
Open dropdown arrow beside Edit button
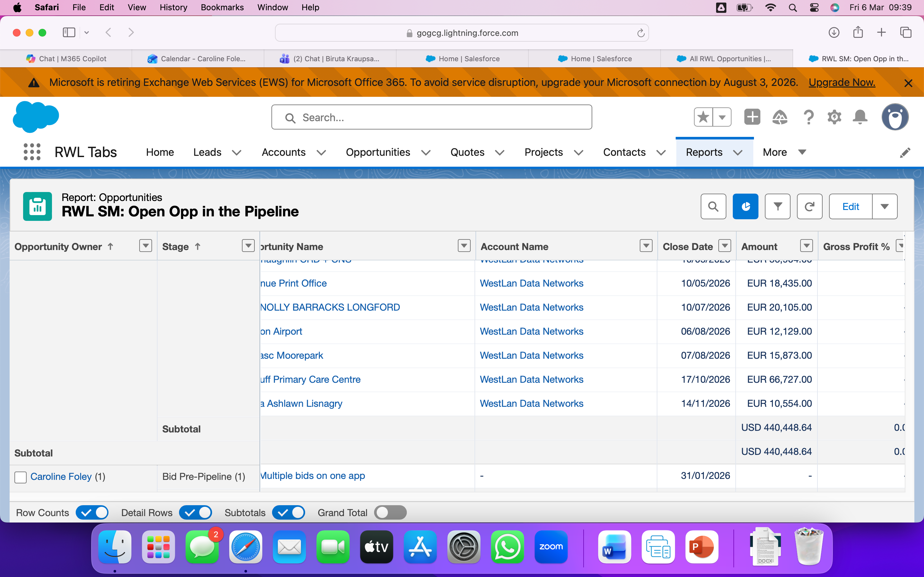point(884,206)
